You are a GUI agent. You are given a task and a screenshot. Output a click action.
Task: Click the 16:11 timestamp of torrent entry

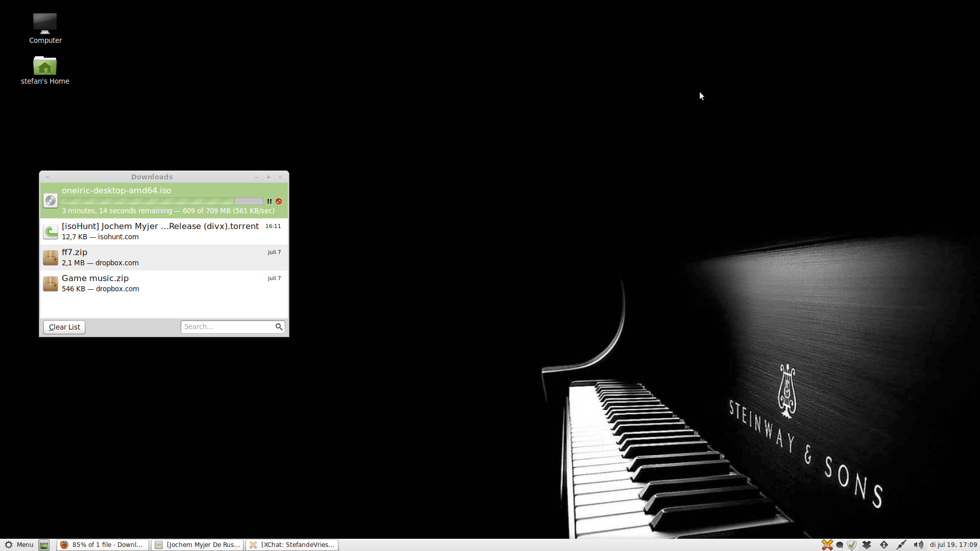(x=273, y=226)
